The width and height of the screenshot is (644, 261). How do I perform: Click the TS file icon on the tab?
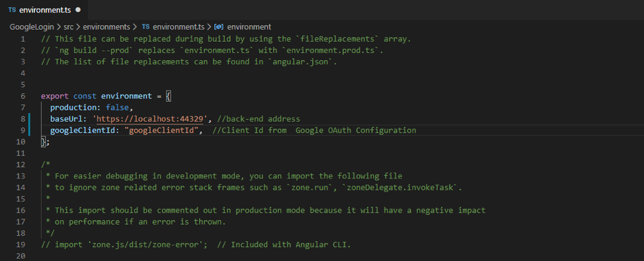coord(13,9)
